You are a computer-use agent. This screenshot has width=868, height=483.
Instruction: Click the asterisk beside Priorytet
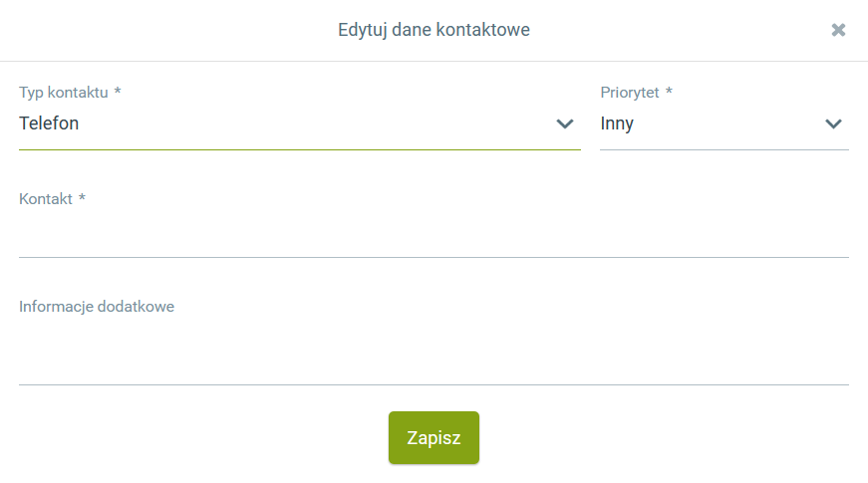(669, 93)
